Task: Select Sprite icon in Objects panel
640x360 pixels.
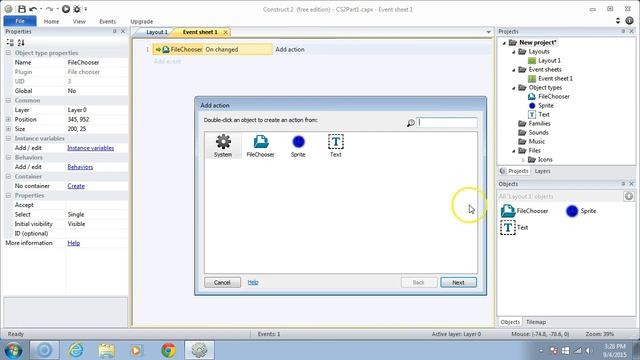Action: [x=572, y=211]
